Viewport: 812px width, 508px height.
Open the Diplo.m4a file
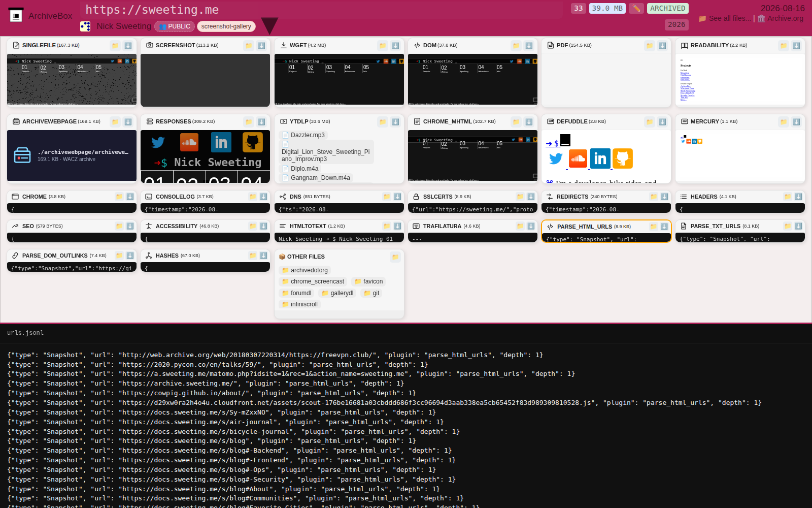tap(300, 169)
